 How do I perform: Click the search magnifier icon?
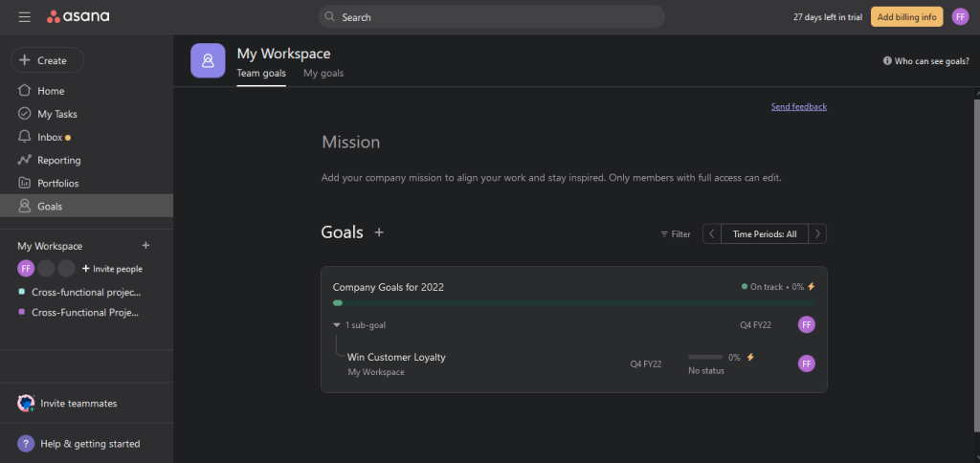point(330,17)
